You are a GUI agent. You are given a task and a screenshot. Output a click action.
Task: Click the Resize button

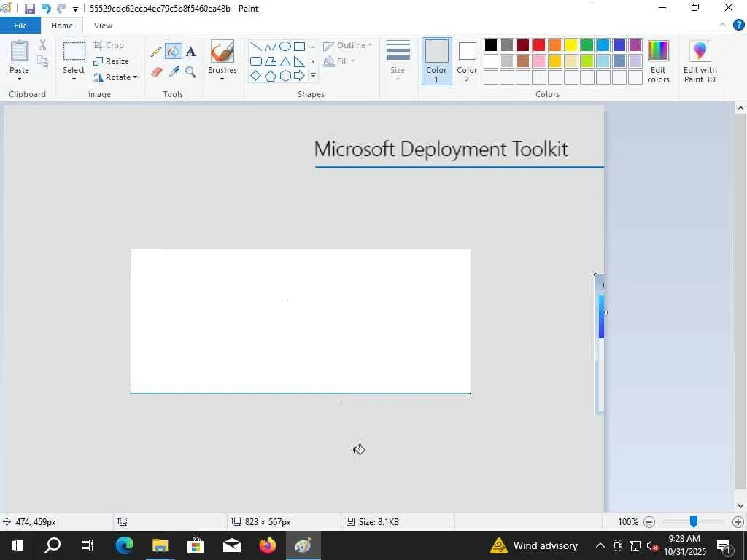point(112,61)
